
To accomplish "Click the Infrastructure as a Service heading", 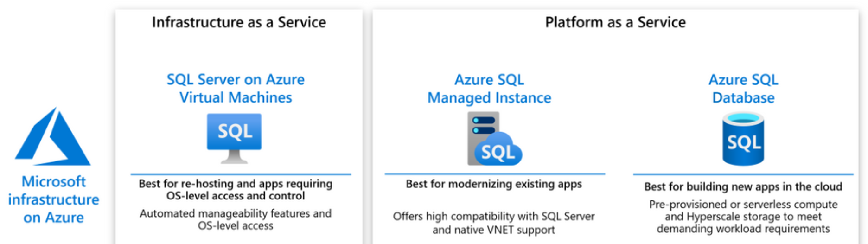I will tap(239, 22).
